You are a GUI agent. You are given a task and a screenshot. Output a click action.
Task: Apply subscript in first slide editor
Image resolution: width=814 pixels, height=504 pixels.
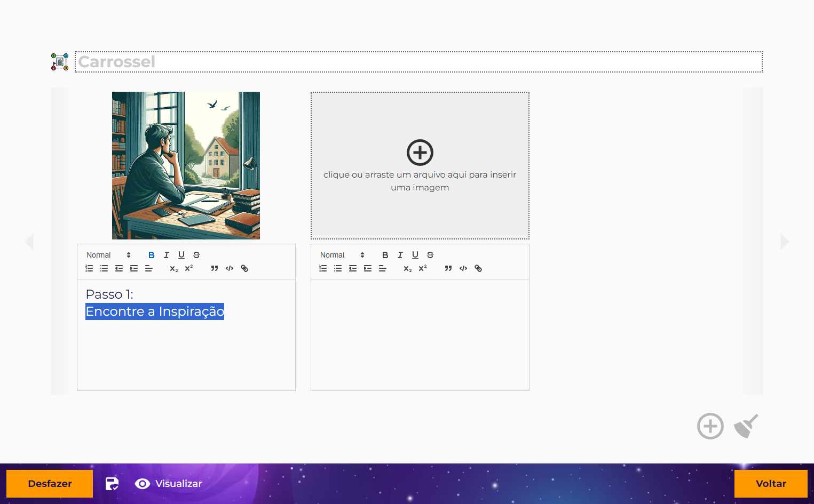(174, 268)
